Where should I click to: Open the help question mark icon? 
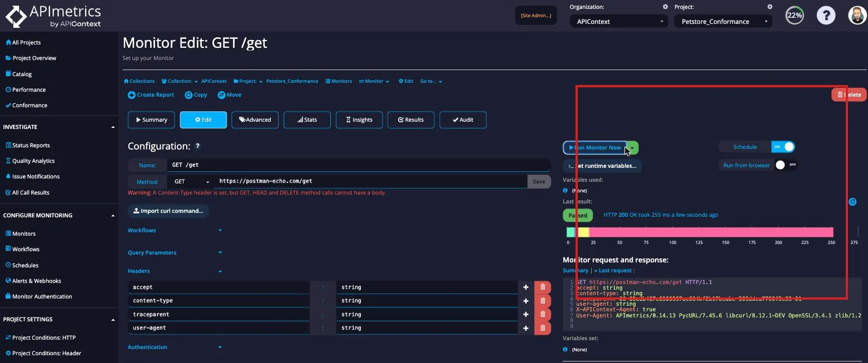[826, 16]
